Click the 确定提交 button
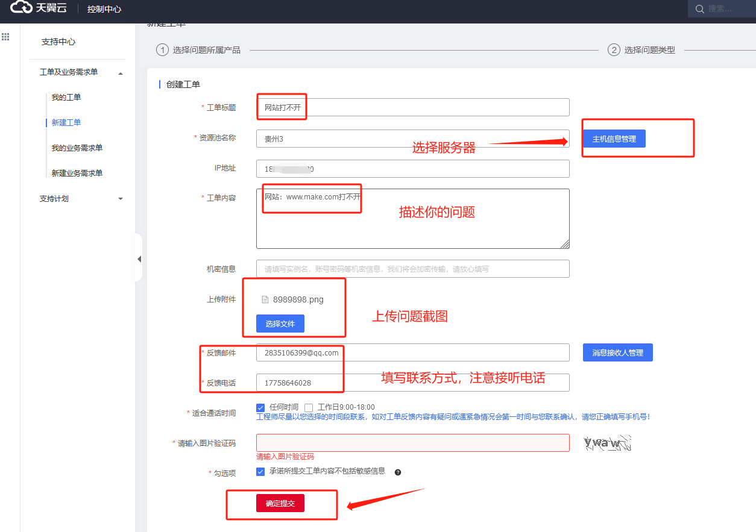This screenshot has height=532, width=756. coord(280,503)
